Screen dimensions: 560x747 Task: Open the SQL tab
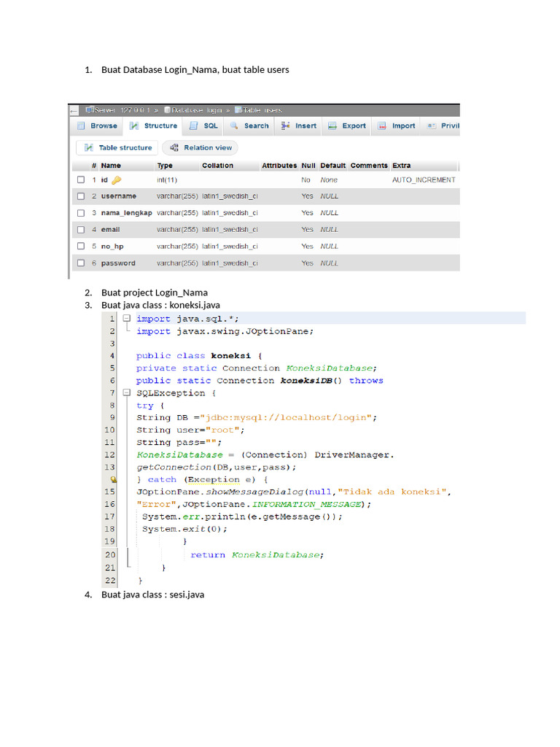[204, 125]
